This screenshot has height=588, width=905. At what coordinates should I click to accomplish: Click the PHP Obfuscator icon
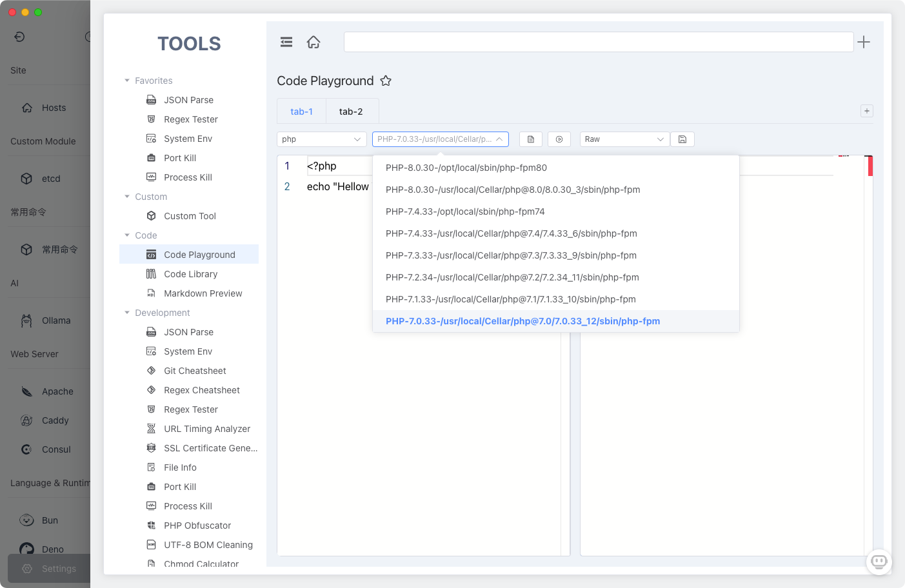(151, 525)
